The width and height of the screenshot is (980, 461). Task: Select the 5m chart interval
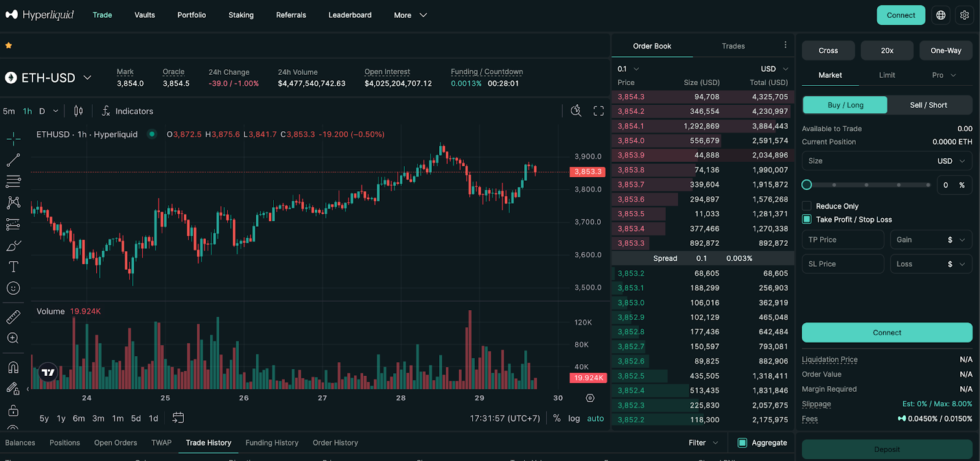[x=9, y=111]
